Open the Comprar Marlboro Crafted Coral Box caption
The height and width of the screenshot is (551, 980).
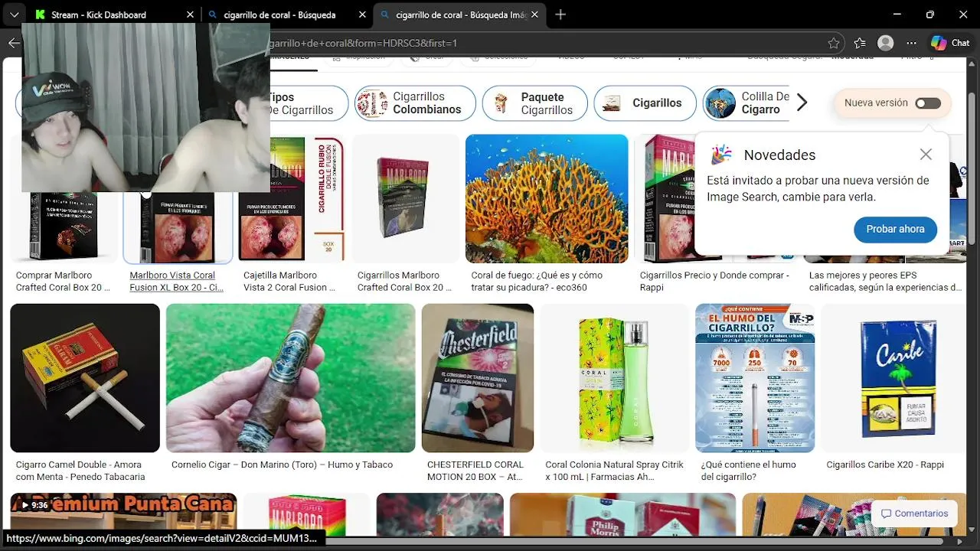pyautogui.click(x=63, y=281)
